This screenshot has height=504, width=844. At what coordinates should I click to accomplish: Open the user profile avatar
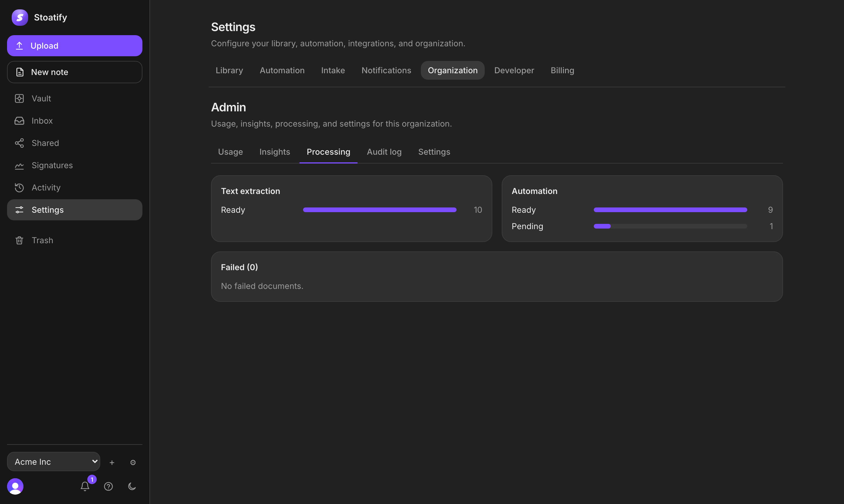(15, 486)
